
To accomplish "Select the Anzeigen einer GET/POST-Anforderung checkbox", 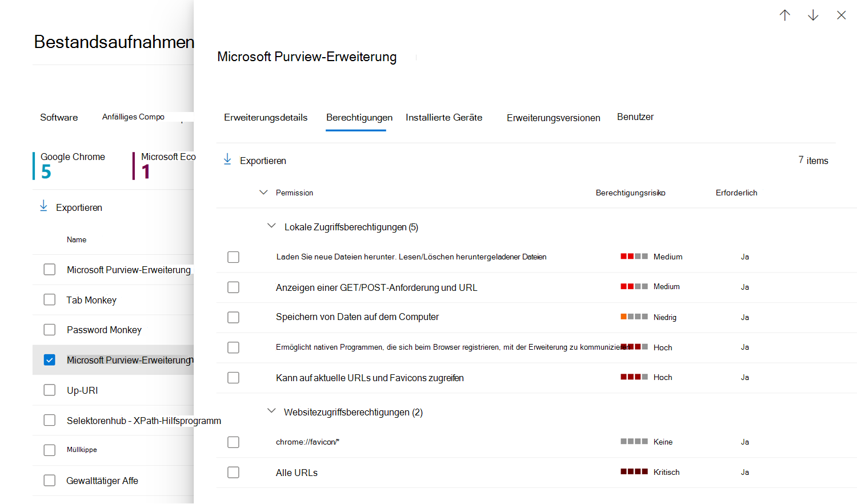I will point(233,287).
